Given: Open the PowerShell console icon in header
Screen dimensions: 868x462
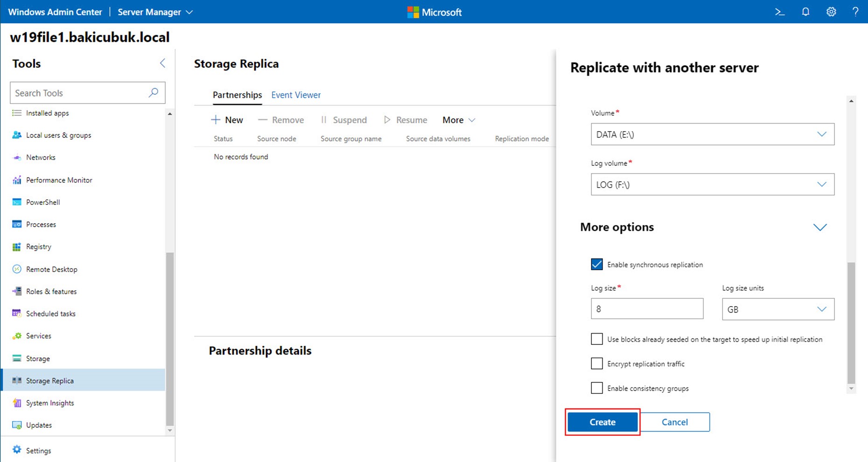Looking at the screenshot, I should coord(779,12).
